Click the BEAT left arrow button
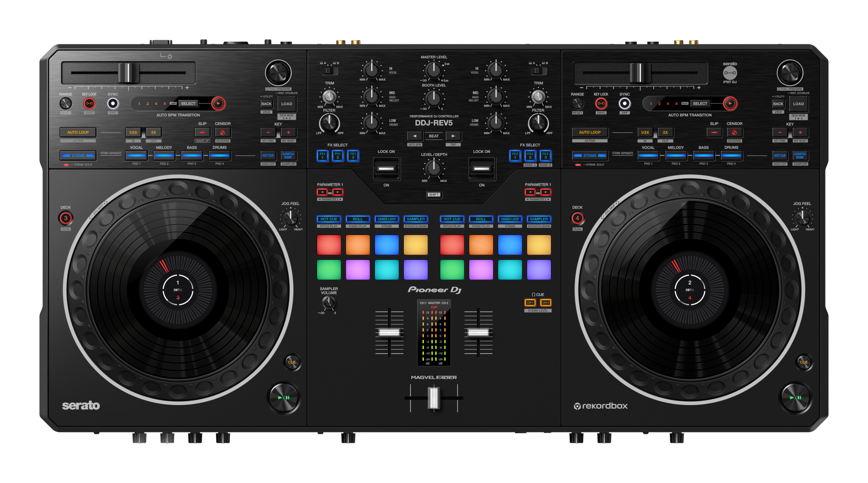 point(415,136)
